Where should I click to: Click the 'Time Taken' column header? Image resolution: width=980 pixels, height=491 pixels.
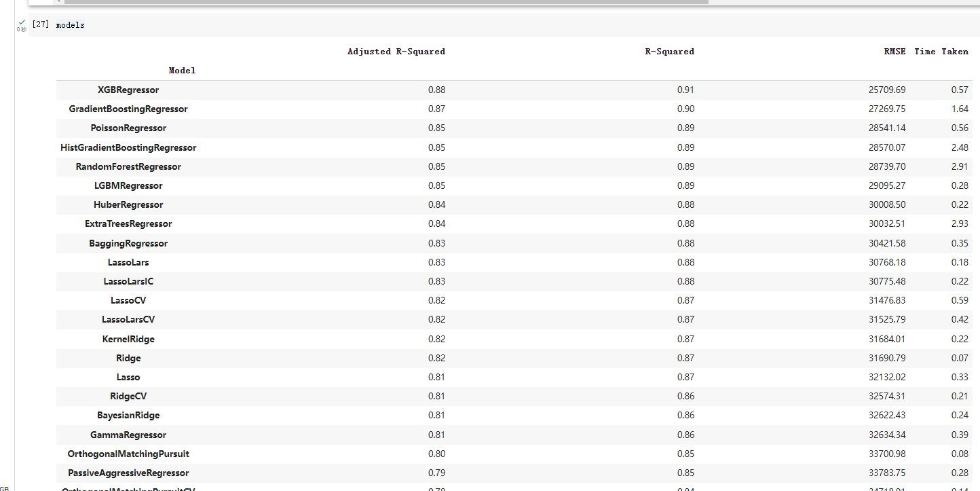(x=941, y=52)
